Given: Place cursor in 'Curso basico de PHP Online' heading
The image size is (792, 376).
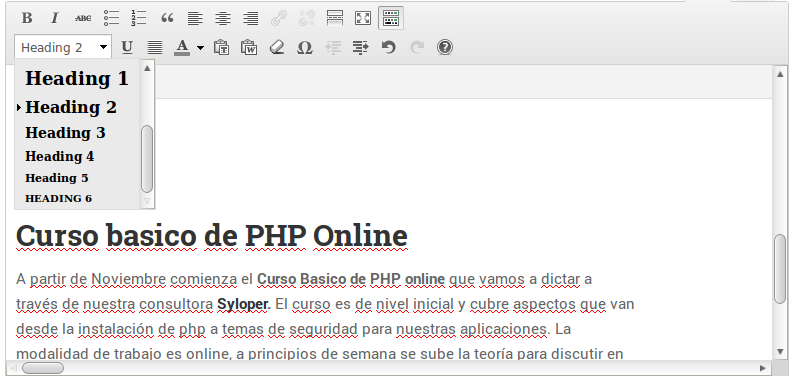Looking at the screenshot, I should click(x=212, y=236).
